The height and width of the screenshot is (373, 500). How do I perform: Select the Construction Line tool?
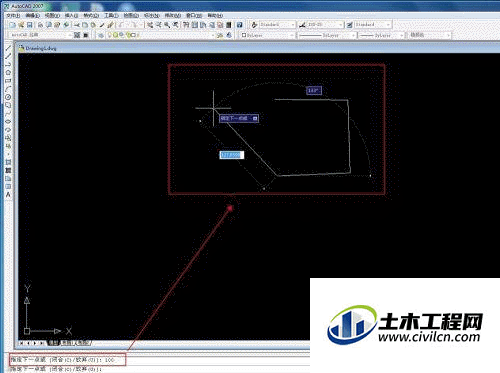tap(8, 56)
